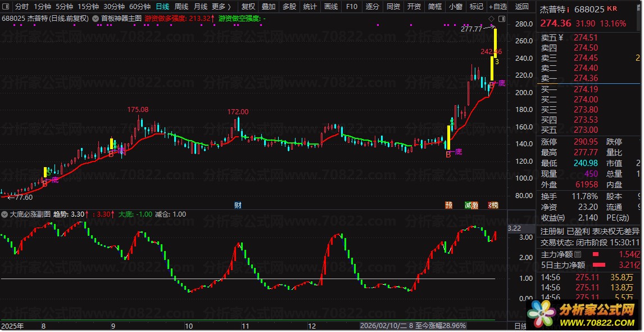Add stock via +自选 button
The height and width of the screenshot is (332, 644).
(497, 7)
